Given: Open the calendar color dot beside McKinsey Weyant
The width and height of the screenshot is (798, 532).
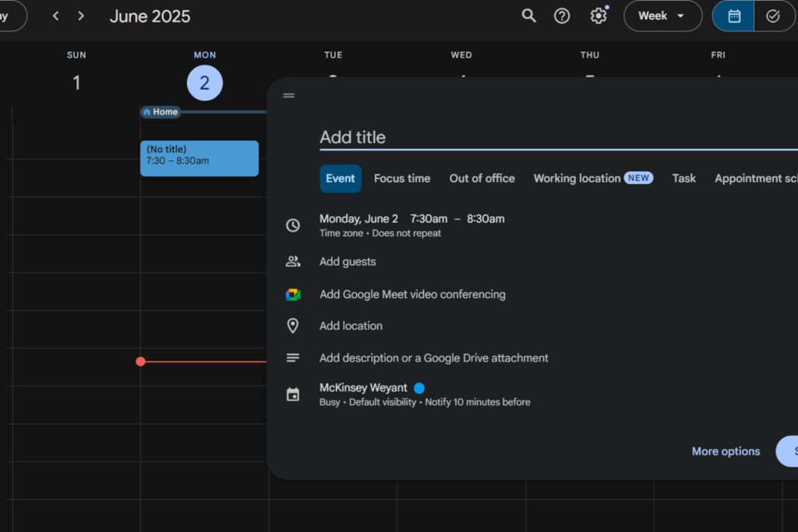Looking at the screenshot, I should point(419,387).
